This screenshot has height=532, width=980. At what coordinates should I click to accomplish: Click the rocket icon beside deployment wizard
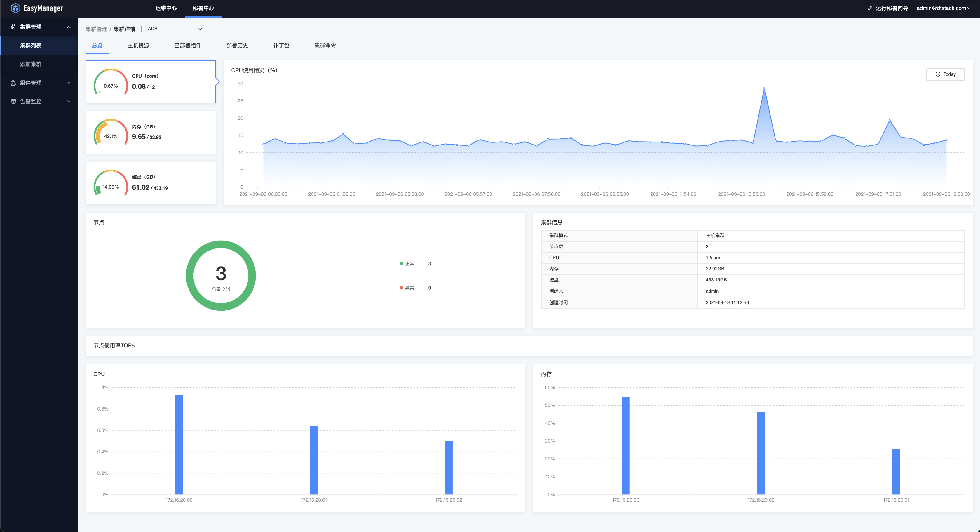click(870, 8)
